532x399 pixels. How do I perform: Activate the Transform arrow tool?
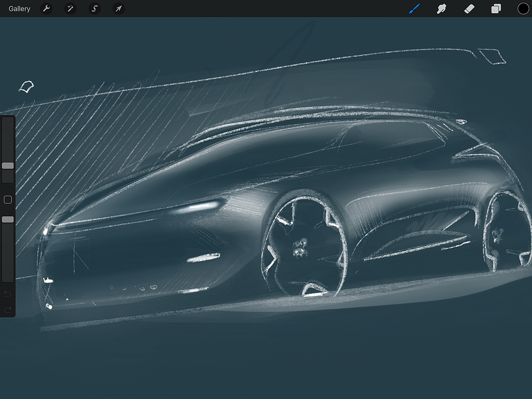pyautogui.click(x=118, y=9)
